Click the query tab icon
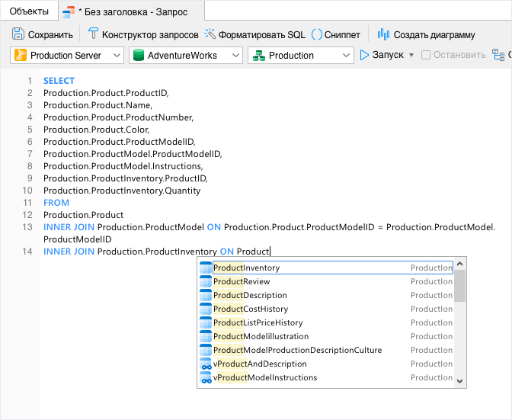This screenshot has width=512, height=420. coord(69,12)
